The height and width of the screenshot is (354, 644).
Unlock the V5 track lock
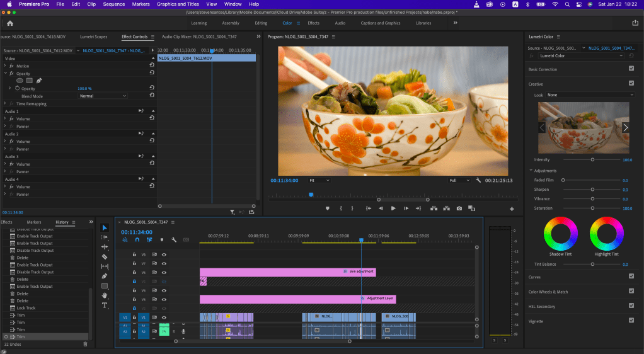tap(134, 281)
